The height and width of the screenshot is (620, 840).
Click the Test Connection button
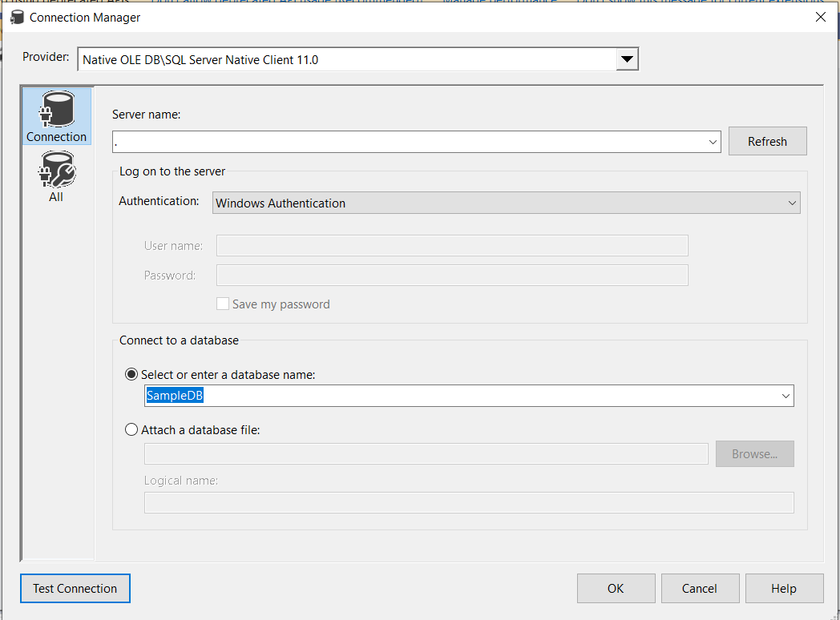tap(75, 588)
